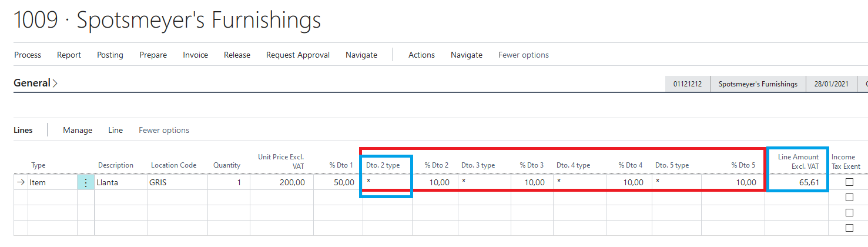Viewport: 868px width, 247px height.
Task: Click the Quantity cell showing 1
Action: 229,182
